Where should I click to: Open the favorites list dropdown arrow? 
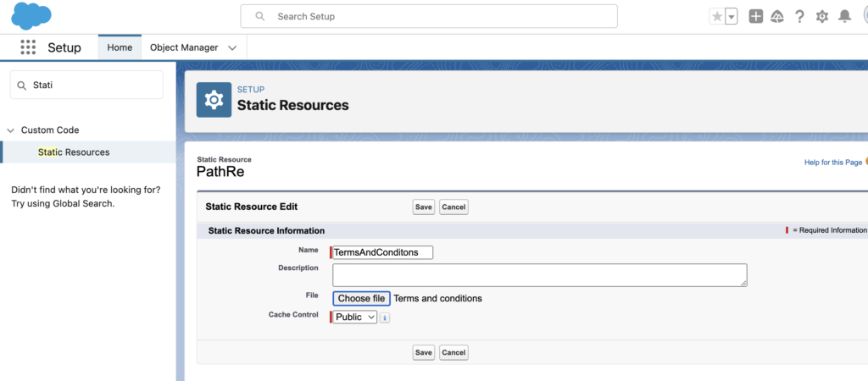(x=732, y=17)
